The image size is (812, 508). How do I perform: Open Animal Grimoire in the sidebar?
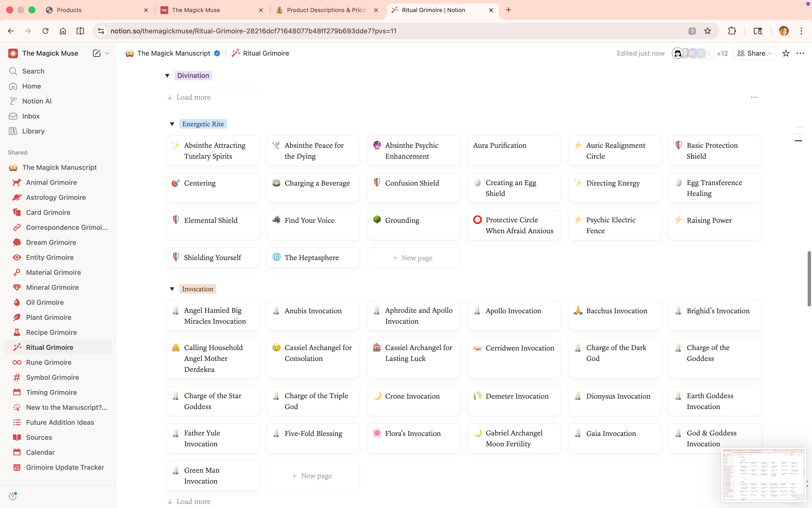[x=58, y=182]
